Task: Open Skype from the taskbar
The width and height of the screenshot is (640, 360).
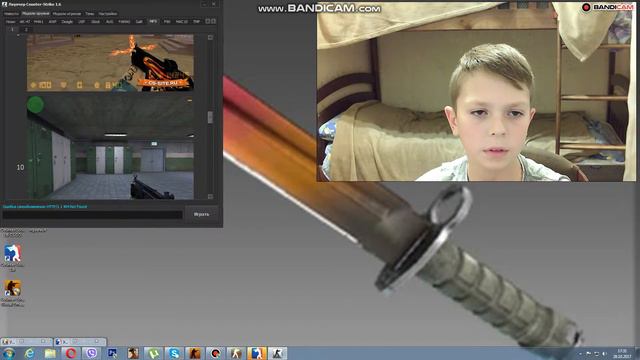Action: coord(174,353)
